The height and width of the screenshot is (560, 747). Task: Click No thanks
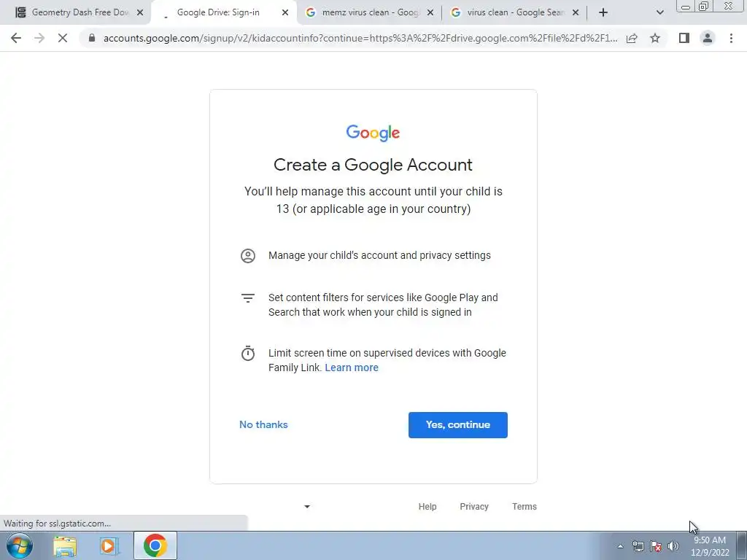[x=263, y=424]
